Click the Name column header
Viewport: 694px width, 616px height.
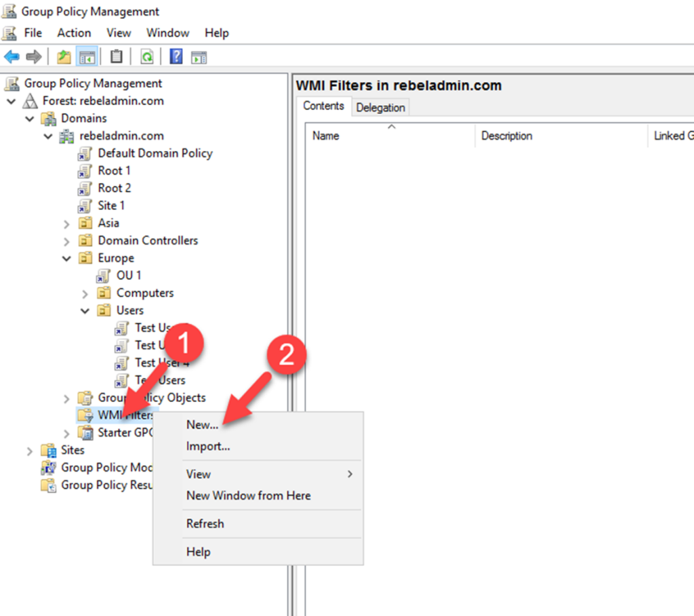pos(325,136)
